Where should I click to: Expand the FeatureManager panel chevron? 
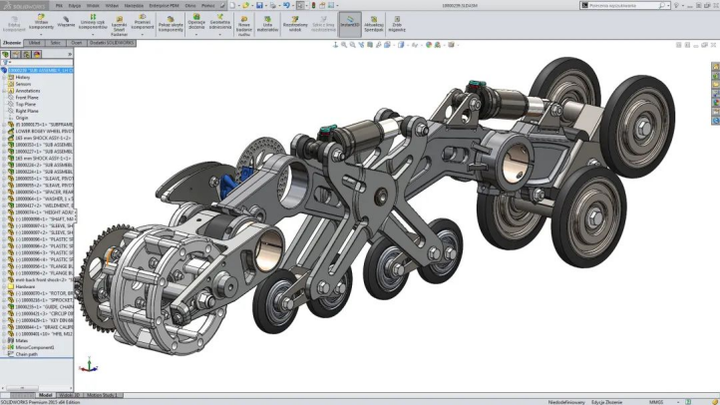(70, 54)
